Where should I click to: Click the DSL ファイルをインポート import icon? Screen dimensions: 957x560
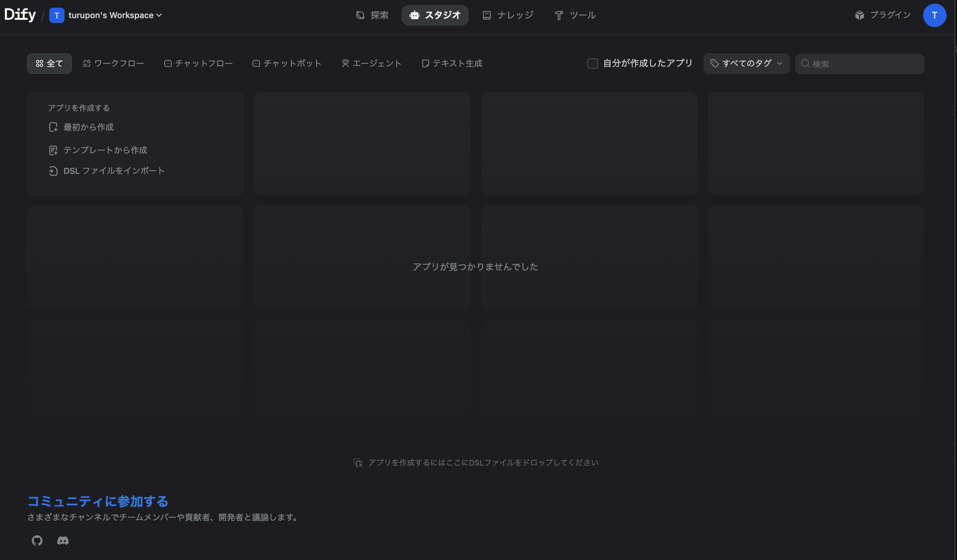[x=53, y=170]
